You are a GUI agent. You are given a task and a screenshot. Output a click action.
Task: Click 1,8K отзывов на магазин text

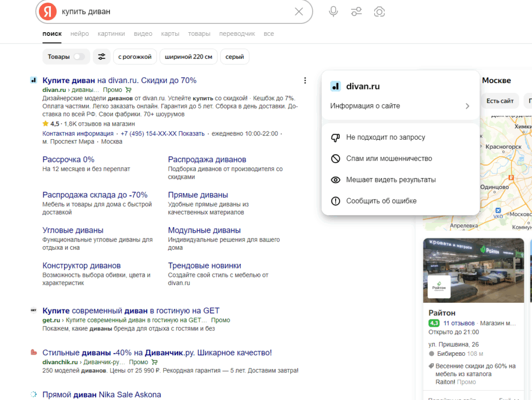tap(99, 124)
